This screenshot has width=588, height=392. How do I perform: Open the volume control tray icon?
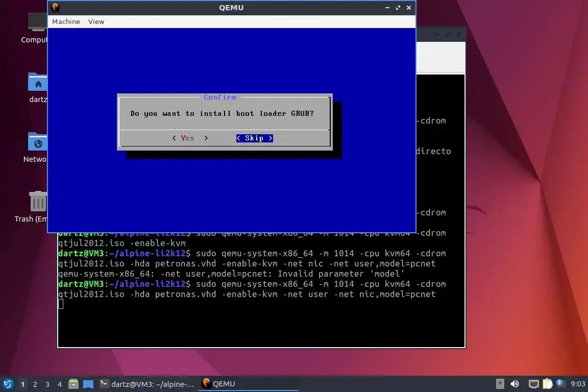pos(515,384)
